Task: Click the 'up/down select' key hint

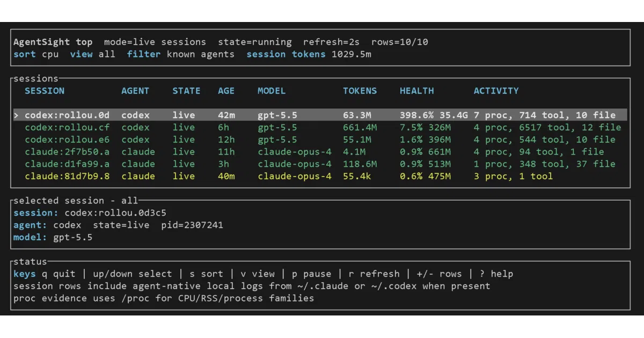Action: click(133, 274)
